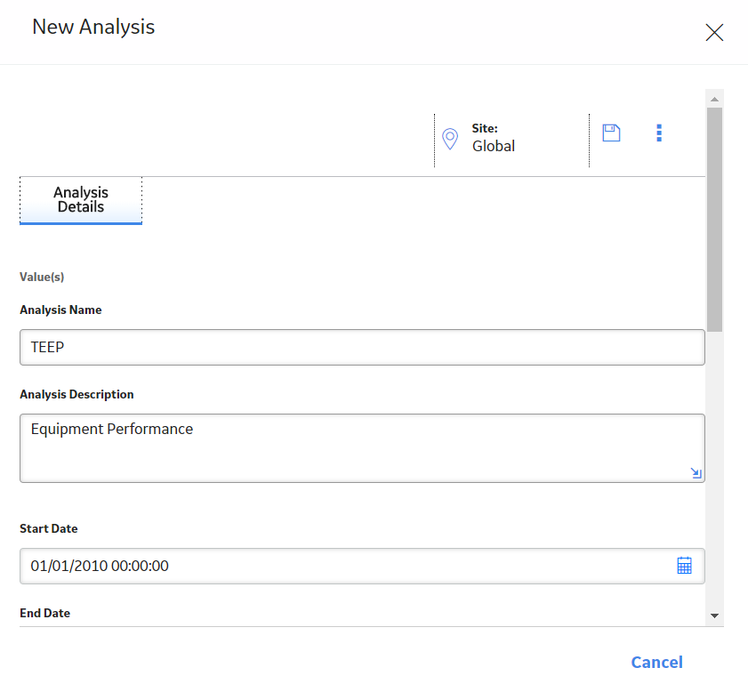This screenshot has width=748, height=700.
Task: Click the New Analysis dialog title
Action: pyautogui.click(x=93, y=28)
